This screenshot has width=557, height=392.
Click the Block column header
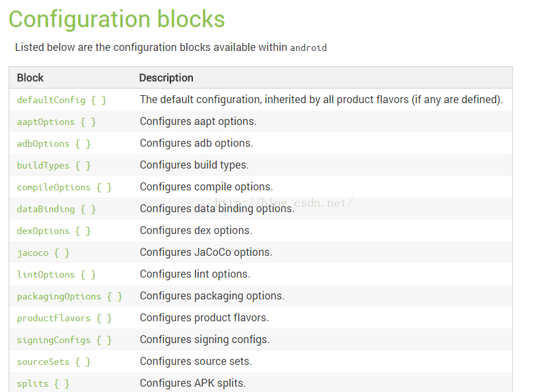pos(30,78)
